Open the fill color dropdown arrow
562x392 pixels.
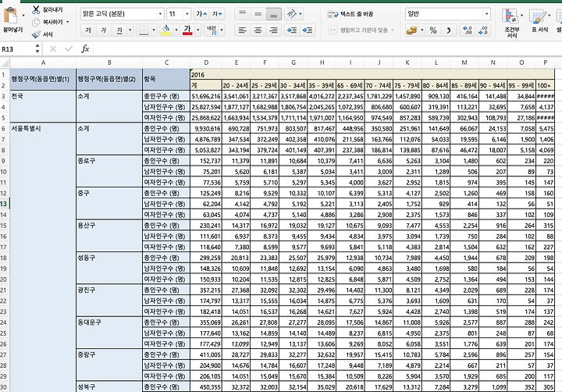176,30
